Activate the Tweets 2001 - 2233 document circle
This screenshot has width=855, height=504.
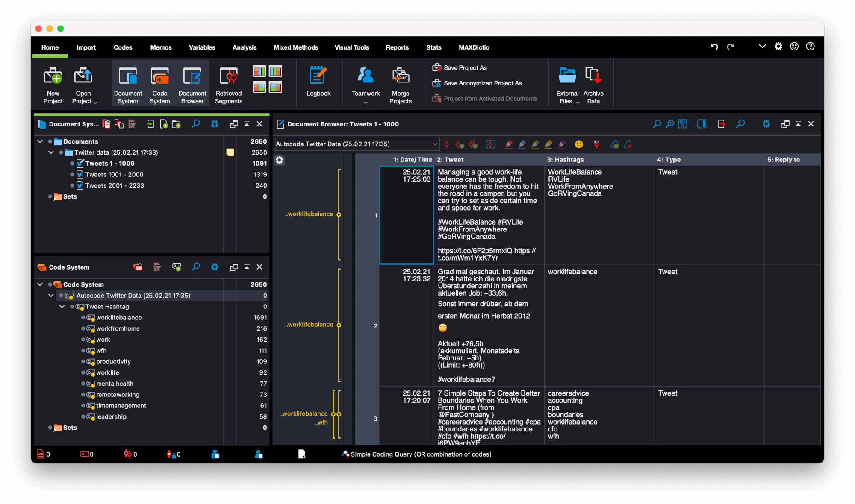(x=72, y=186)
